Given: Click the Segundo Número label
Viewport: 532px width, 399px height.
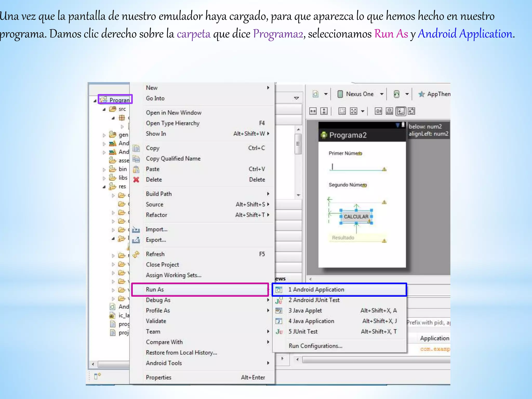Looking at the screenshot, I should click(348, 185).
